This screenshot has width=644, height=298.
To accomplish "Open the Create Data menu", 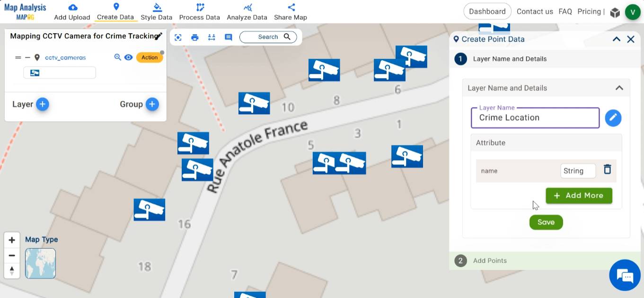I will click(x=116, y=12).
